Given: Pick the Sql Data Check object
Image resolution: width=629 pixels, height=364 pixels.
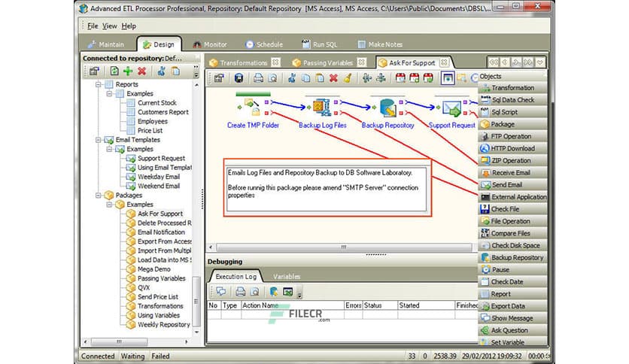Looking at the screenshot, I should (512, 100).
